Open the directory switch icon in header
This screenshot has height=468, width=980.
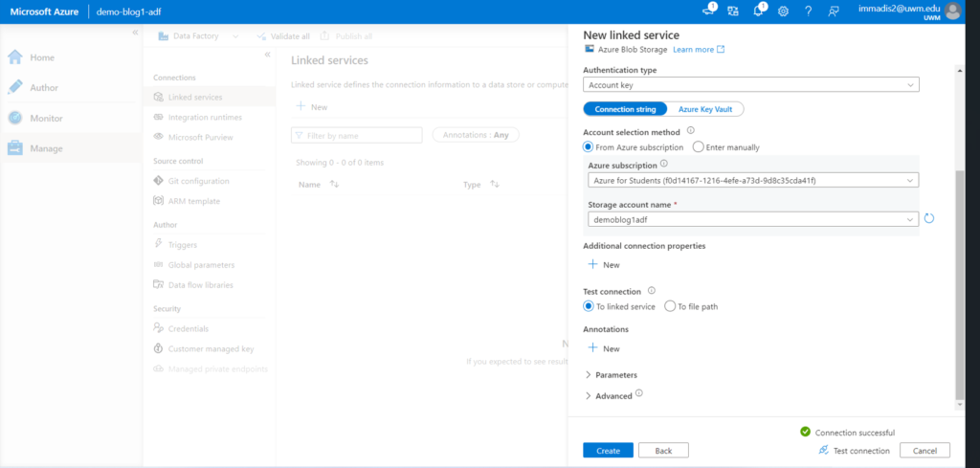(733, 11)
